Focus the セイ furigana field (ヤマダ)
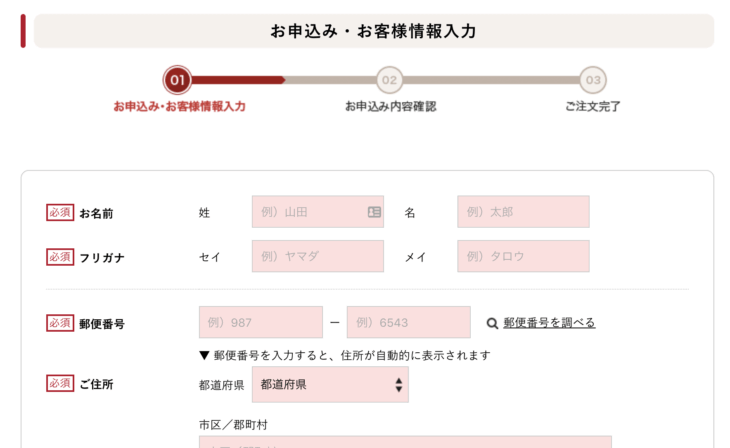Image resolution: width=730 pixels, height=448 pixels. coord(318,256)
